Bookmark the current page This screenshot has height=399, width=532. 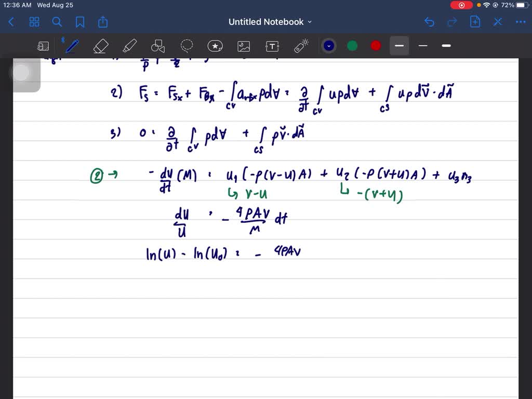80,22
